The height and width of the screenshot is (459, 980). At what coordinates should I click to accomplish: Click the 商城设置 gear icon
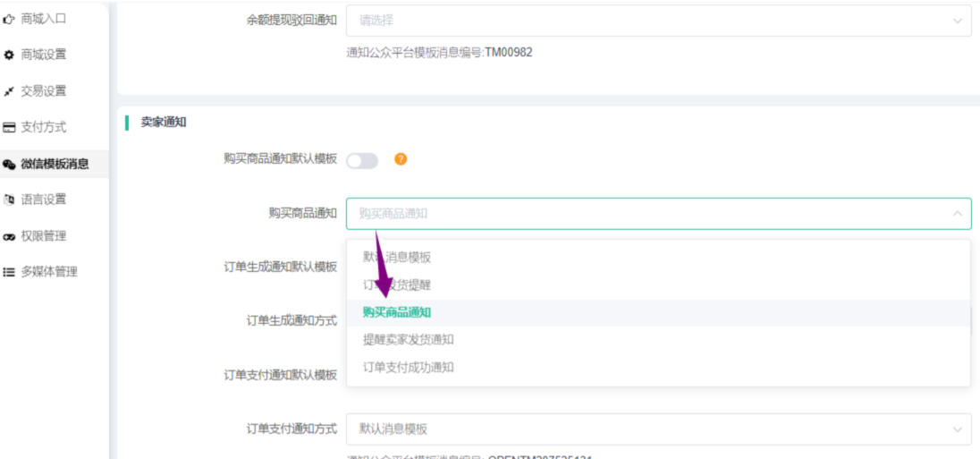[x=9, y=55]
